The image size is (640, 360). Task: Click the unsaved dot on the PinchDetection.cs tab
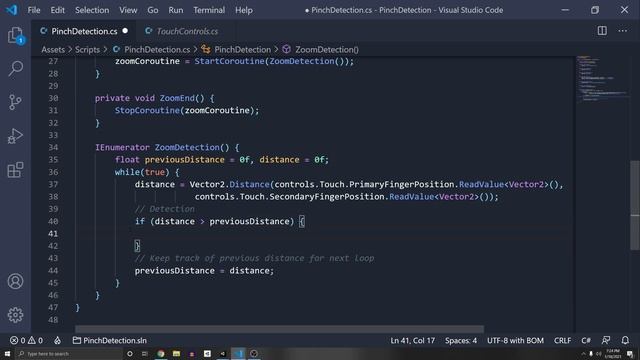125,31
